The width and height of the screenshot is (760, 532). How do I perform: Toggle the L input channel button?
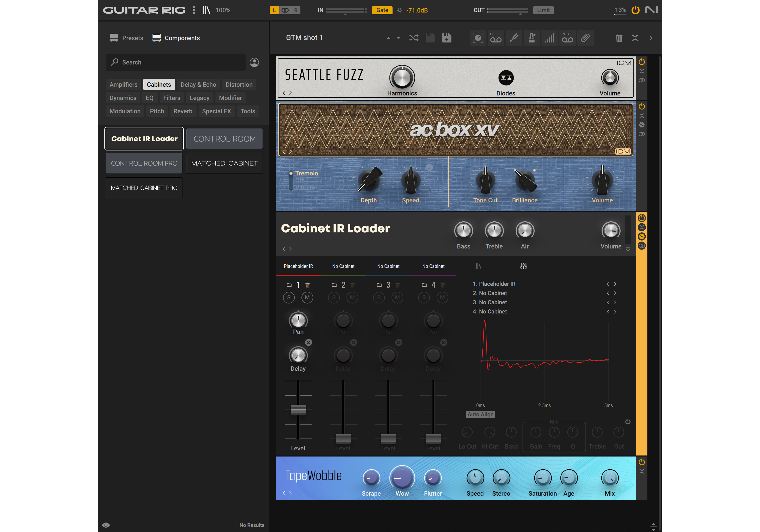click(x=274, y=10)
